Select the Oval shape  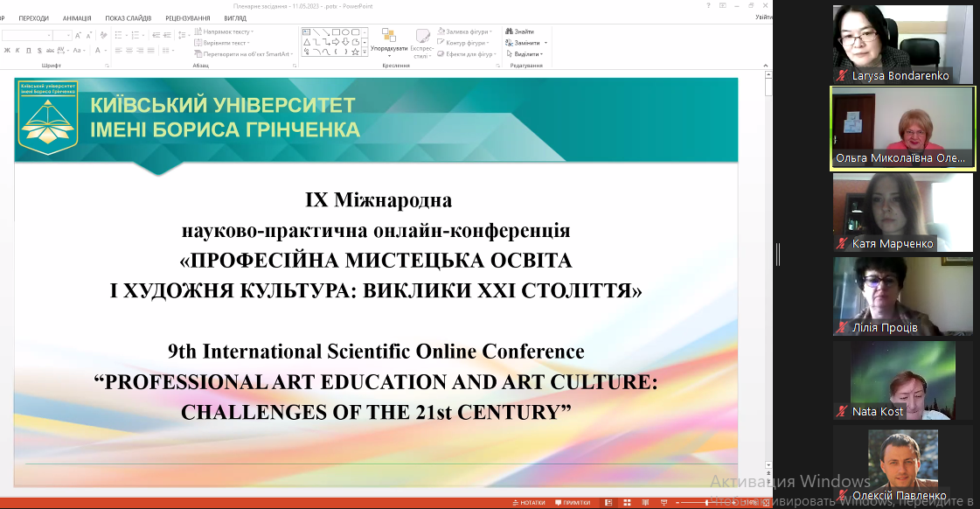pos(345,31)
